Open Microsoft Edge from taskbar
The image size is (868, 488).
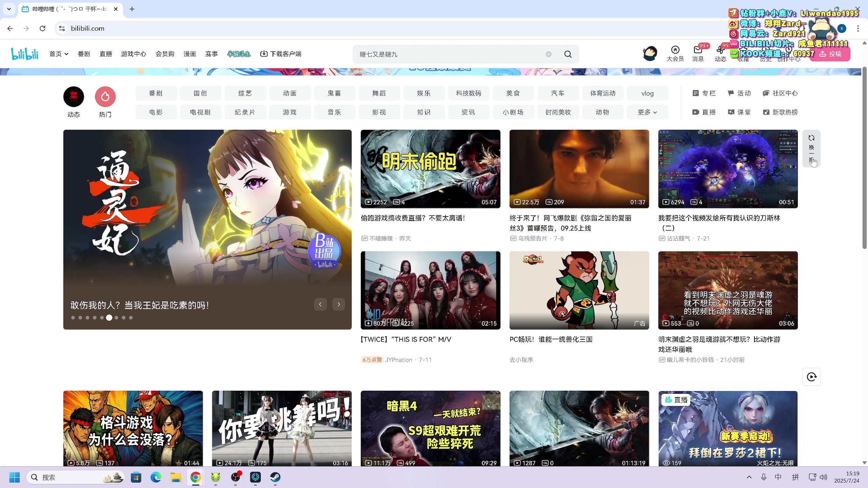156,477
